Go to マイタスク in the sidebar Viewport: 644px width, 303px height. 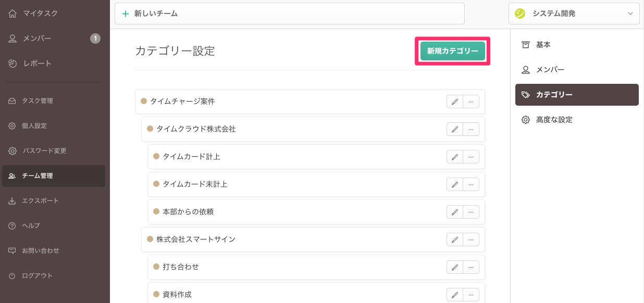[40, 14]
